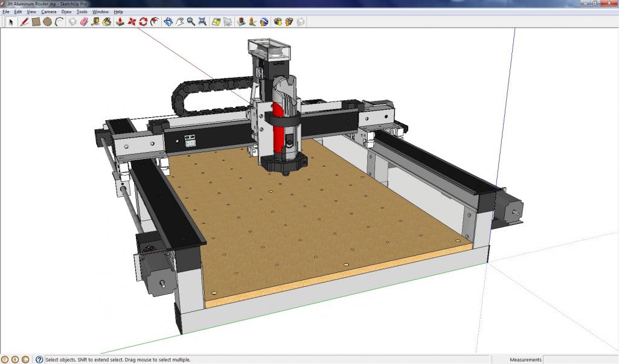Pick the Line pencil tool

(25, 22)
